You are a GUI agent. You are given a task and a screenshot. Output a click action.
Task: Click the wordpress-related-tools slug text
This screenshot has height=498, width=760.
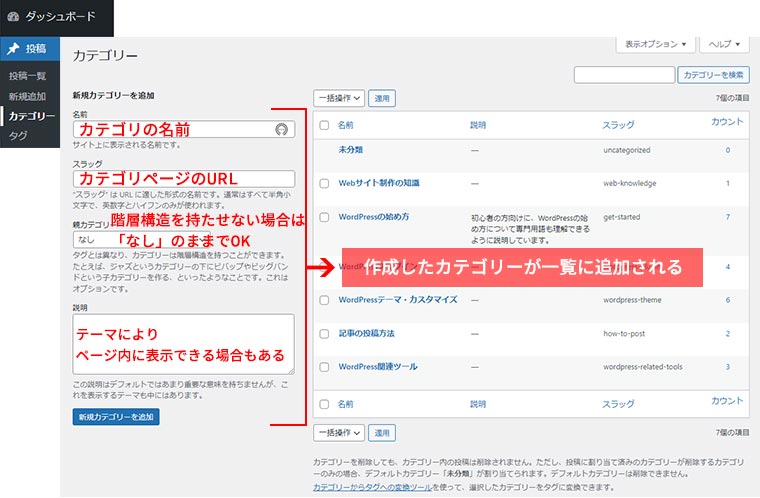tap(643, 367)
